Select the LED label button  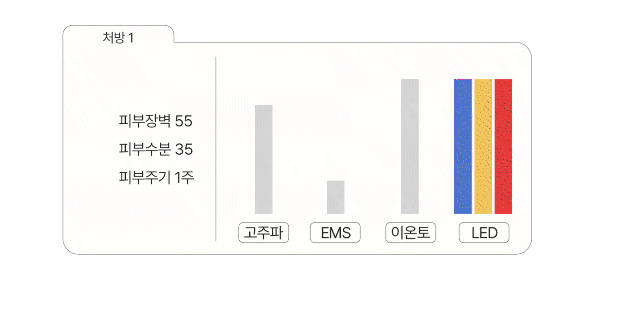484,233
